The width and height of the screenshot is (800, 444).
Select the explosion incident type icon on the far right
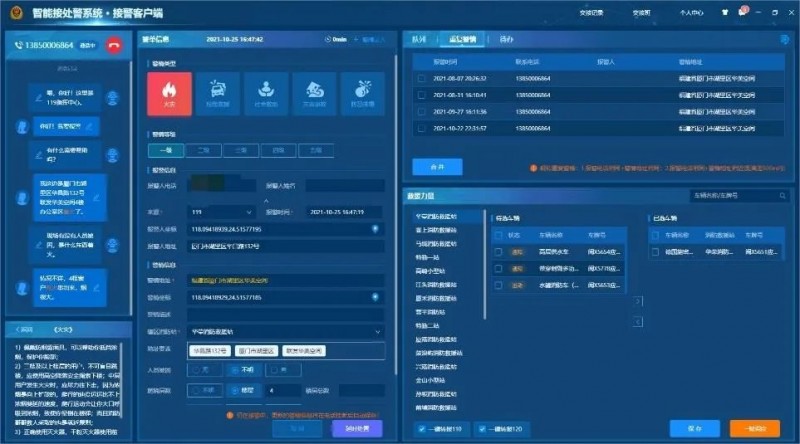(359, 92)
